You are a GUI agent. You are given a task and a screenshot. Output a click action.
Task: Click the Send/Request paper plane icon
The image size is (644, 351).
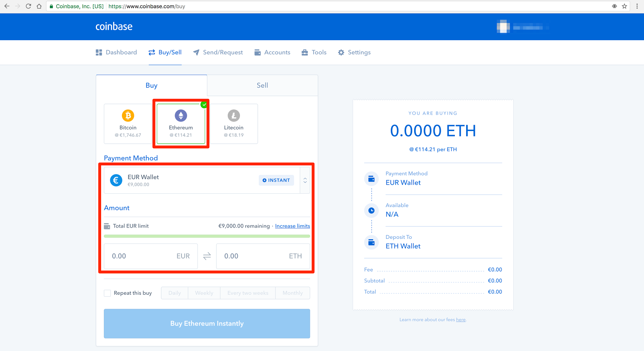196,52
